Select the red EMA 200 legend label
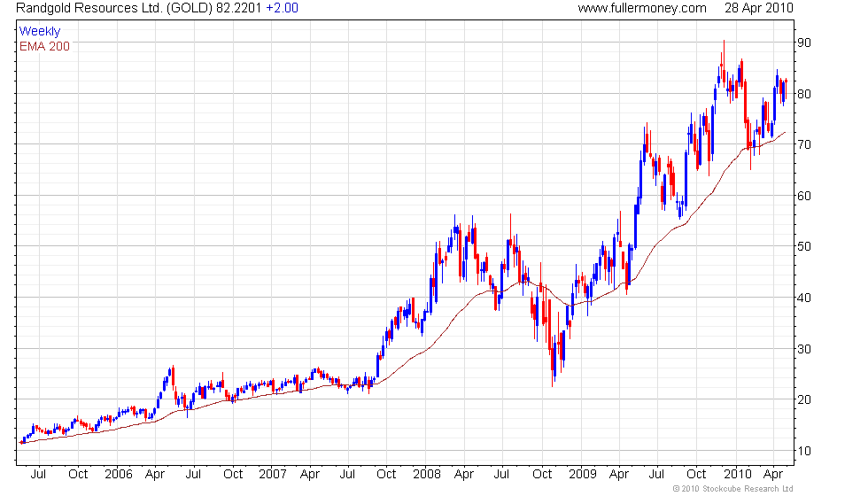The image size is (868, 496). pos(44,46)
